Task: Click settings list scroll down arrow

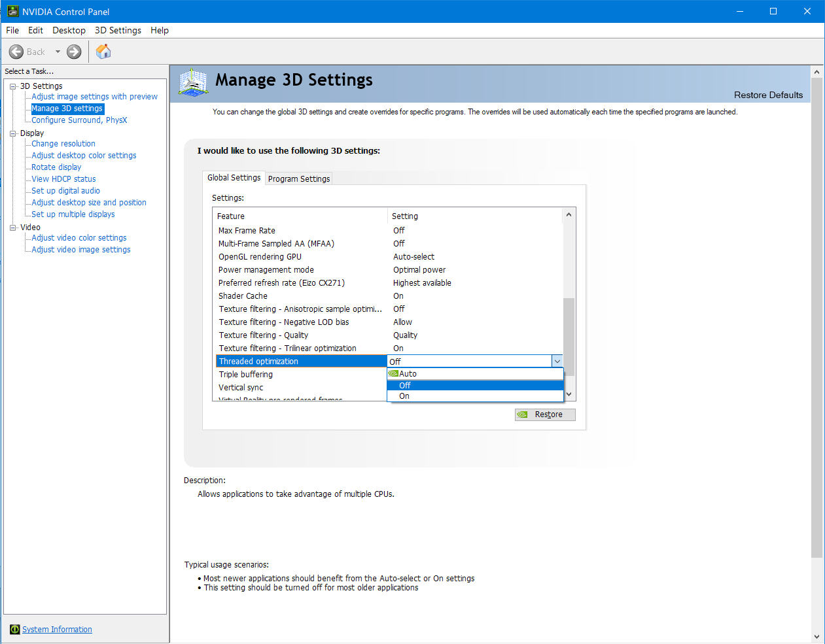Action: pos(569,394)
